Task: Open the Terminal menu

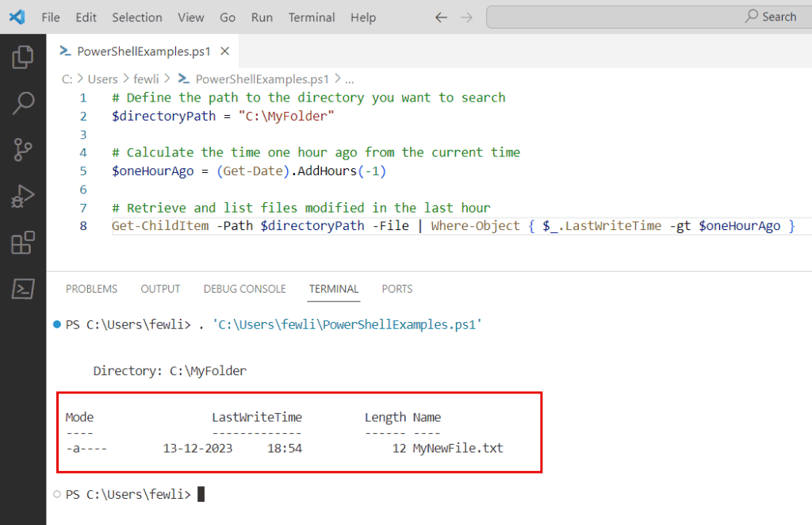Action: pyautogui.click(x=312, y=17)
